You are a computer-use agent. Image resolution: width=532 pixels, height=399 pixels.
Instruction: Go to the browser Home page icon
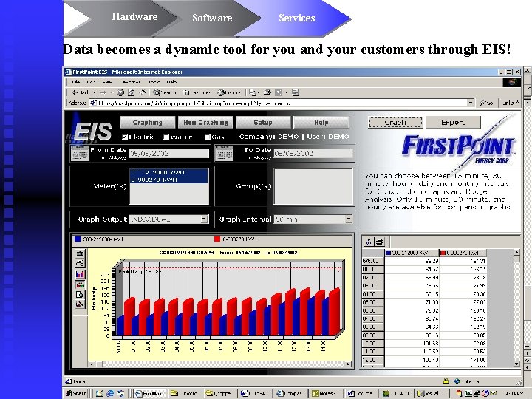coord(142,92)
